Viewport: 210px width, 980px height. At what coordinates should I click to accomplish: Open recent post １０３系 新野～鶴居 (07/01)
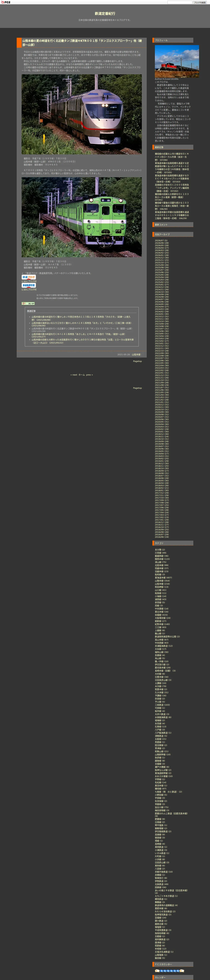pyautogui.click(x=172, y=197)
